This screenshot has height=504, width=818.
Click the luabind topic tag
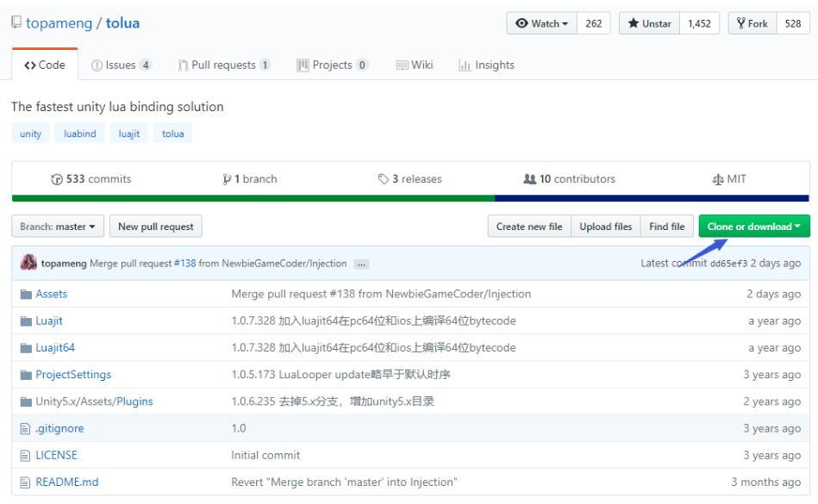(x=80, y=134)
